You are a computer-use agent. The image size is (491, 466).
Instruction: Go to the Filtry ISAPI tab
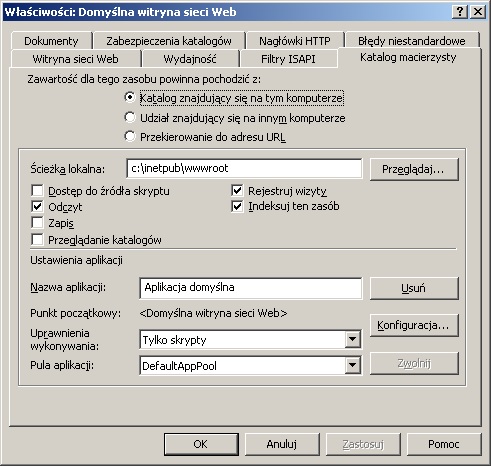[288, 59]
